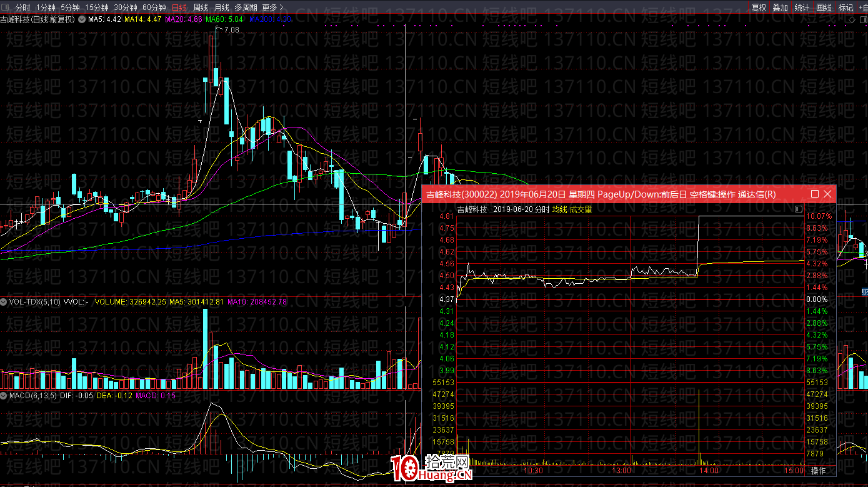Select the 15分钟 period tab
Image resolution: width=868 pixels, height=487 pixels.
[96, 8]
